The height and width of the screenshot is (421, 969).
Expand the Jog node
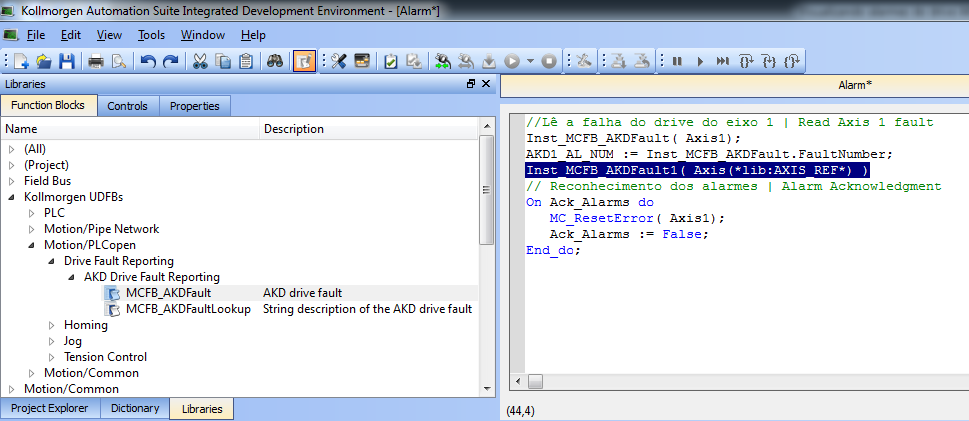click(52, 341)
